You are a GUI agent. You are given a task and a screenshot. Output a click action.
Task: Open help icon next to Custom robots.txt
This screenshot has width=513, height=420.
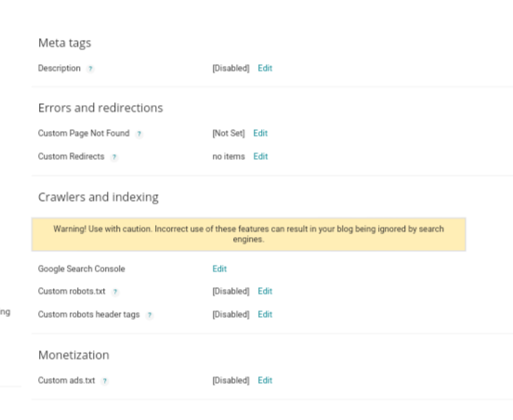115,292
